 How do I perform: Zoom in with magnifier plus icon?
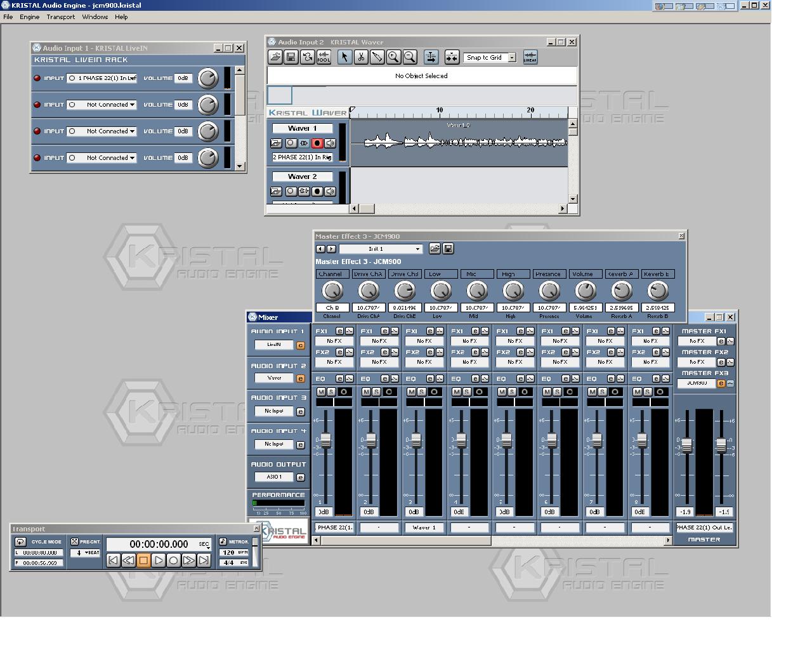pyautogui.click(x=393, y=57)
